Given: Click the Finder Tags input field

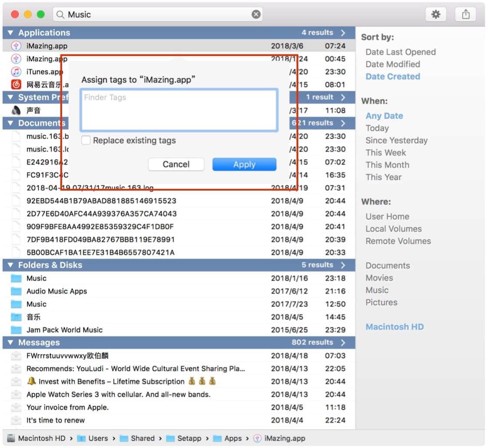Looking at the screenshot, I should (x=179, y=110).
